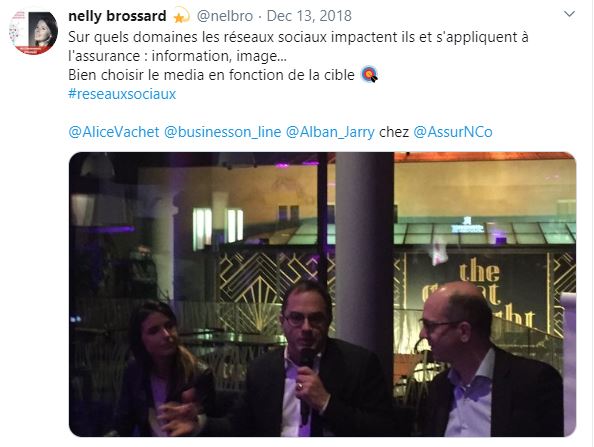Open the @AssurNCo mention
The height and width of the screenshot is (447, 594).
(x=453, y=132)
